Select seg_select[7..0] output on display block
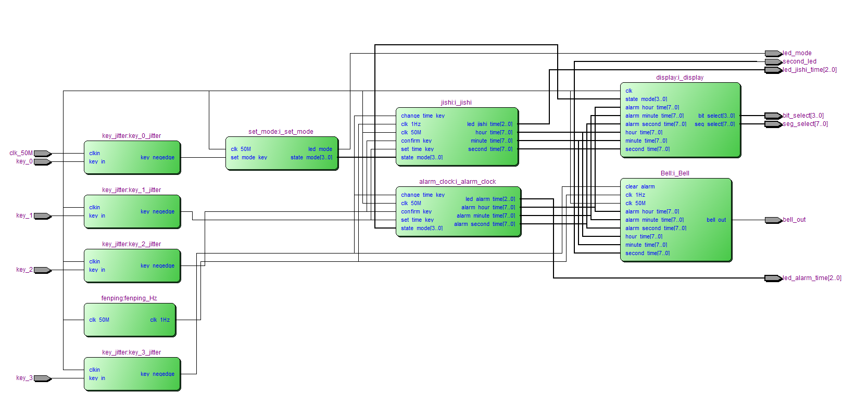The width and height of the screenshot is (868, 405). point(714,124)
